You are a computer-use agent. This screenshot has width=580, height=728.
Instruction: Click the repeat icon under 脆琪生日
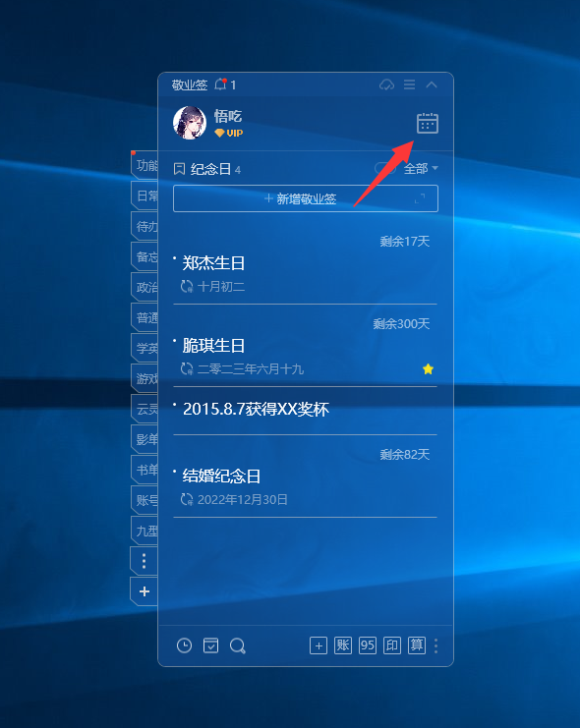click(x=187, y=369)
